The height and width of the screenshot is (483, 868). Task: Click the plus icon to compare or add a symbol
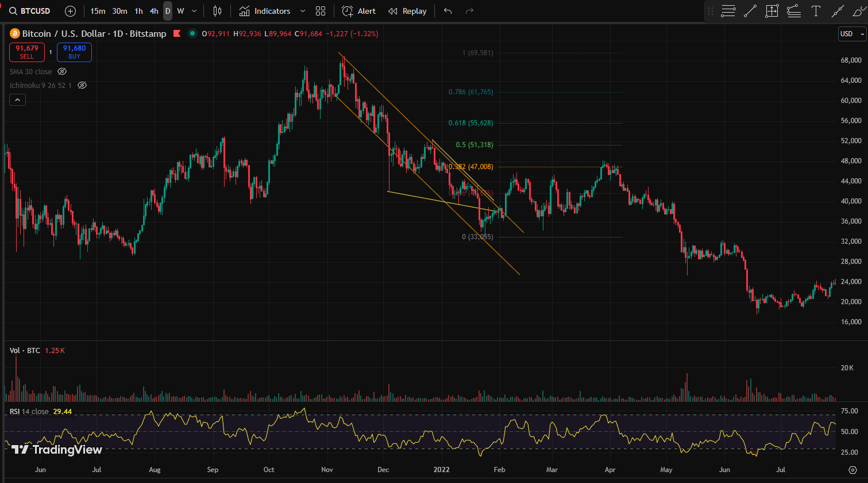coord(70,11)
